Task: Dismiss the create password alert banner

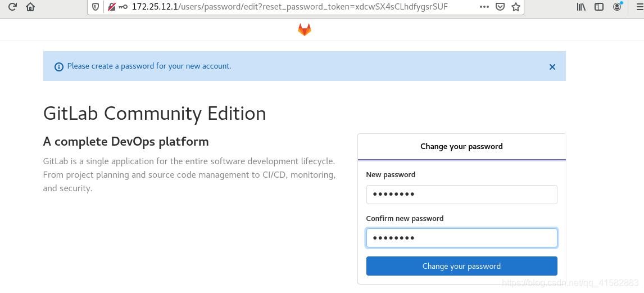Action: coord(552,66)
